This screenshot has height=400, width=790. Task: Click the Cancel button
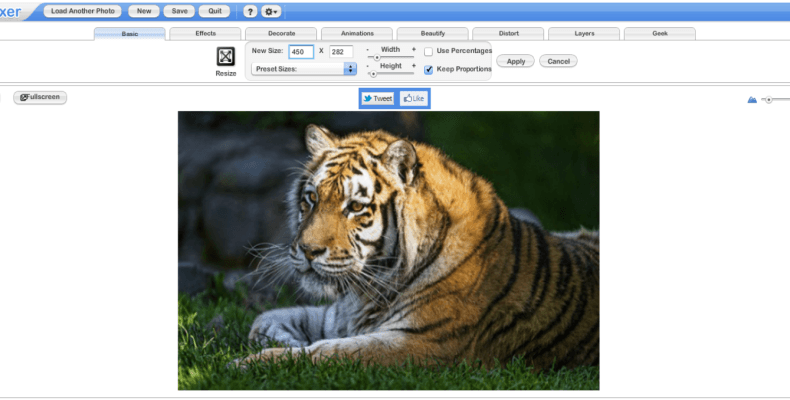pos(558,61)
